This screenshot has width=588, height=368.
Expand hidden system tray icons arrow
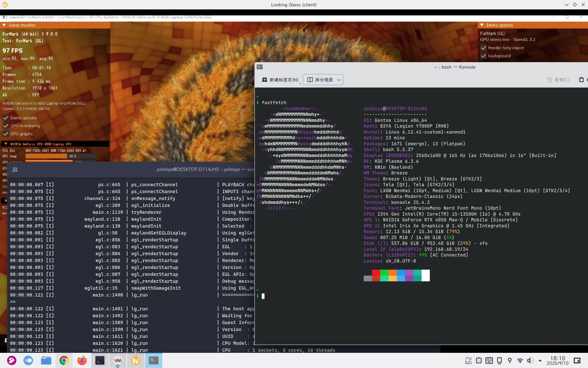click(540, 360)
